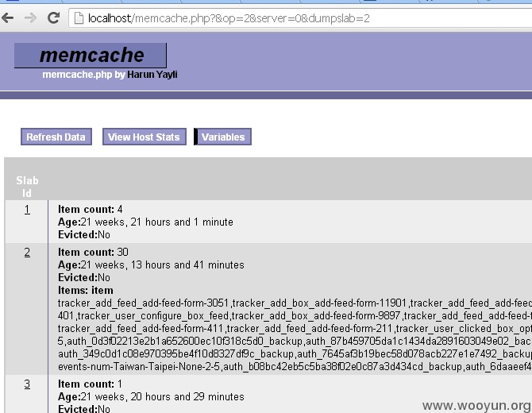This screenshot has width=532, height=413.
Task: Click key tracker_add_feed_add-feed-form-211
Action: click(x=310, y=329)
